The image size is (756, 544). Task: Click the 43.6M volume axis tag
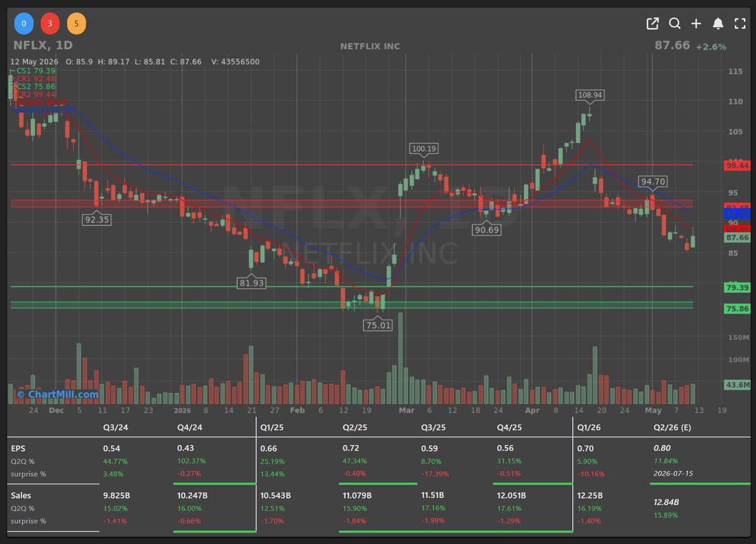click(737, 385)
